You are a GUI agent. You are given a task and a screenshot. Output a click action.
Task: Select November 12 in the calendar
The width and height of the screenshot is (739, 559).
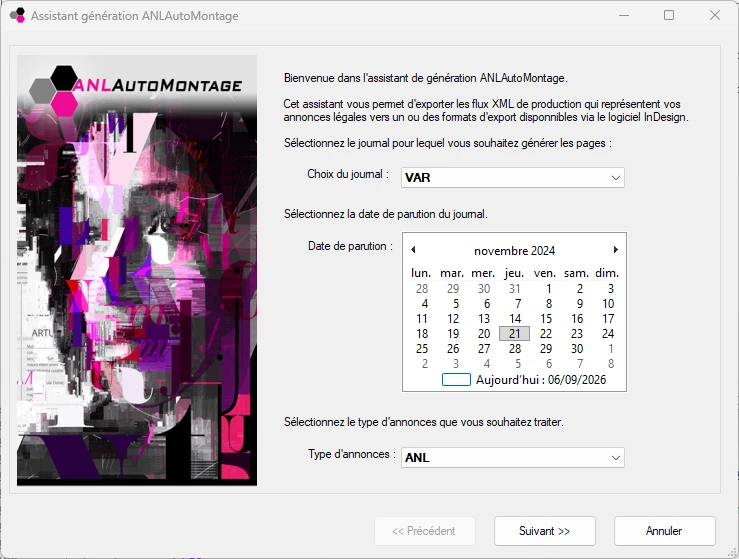[453, 319]
